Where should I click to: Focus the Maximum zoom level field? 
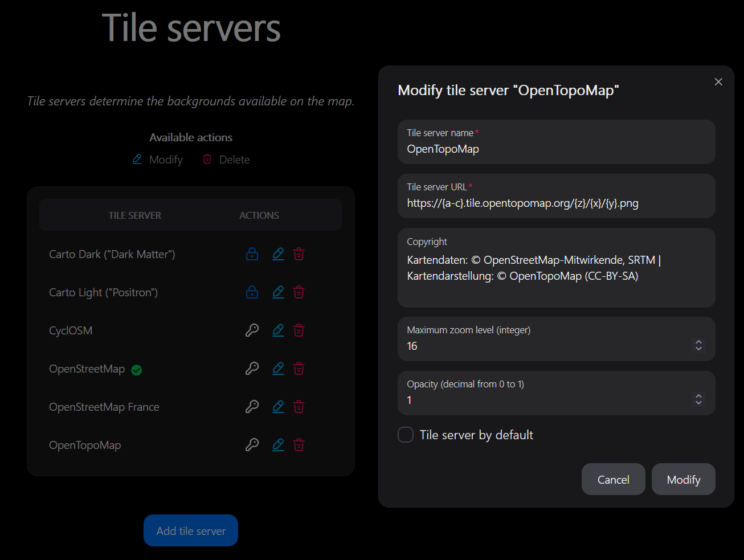point(557,339)
